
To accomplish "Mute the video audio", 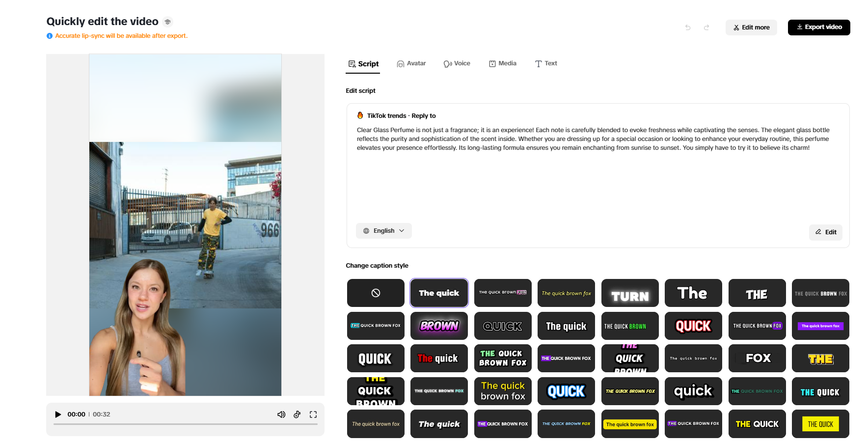I will [281, 414].
